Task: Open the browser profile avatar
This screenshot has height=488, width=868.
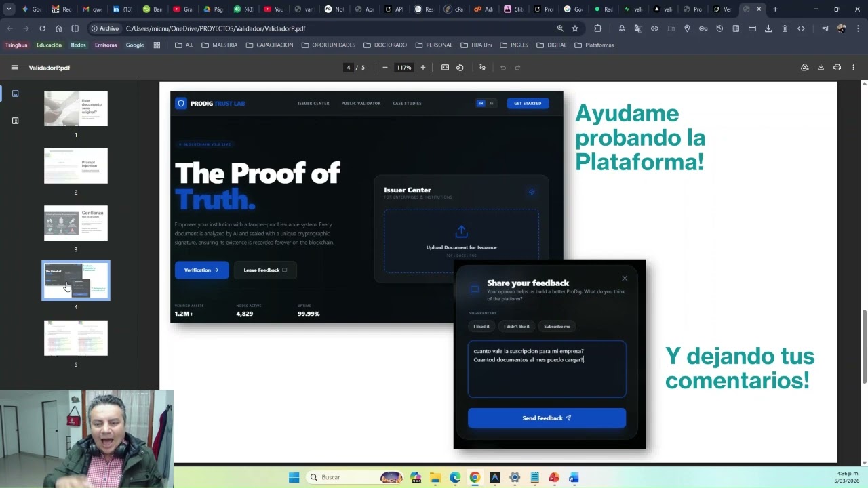Action: [x=842, y=28]
